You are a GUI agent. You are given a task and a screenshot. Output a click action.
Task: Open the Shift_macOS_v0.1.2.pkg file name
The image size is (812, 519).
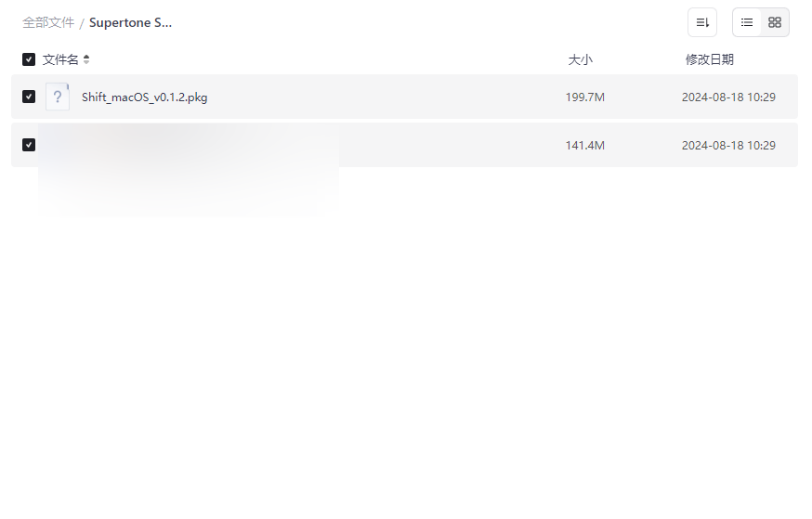(x=145, y=97)
